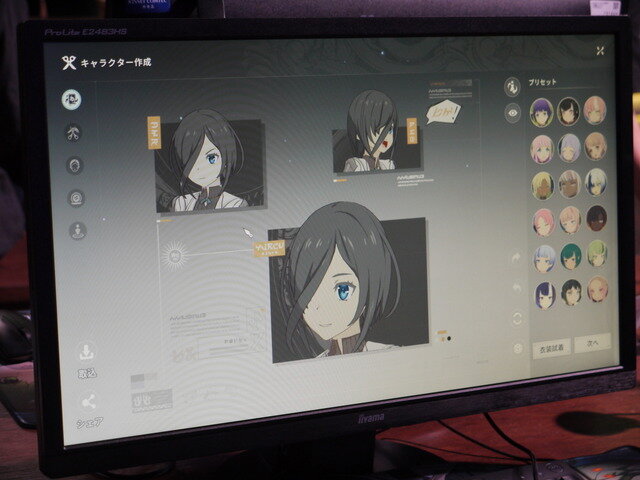
Task: Click the third circular sidebar category icon
Action: click(x=75, y=166)
